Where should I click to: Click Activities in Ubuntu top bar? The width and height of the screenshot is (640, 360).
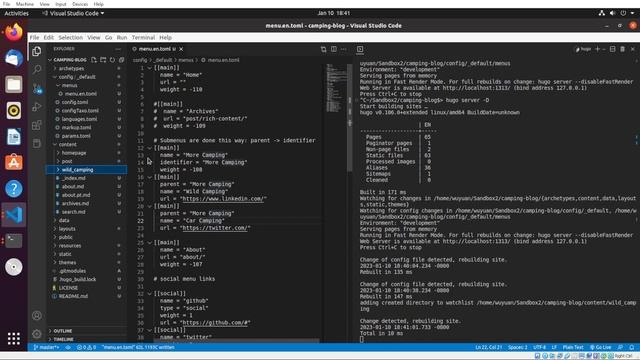(16, 13)
